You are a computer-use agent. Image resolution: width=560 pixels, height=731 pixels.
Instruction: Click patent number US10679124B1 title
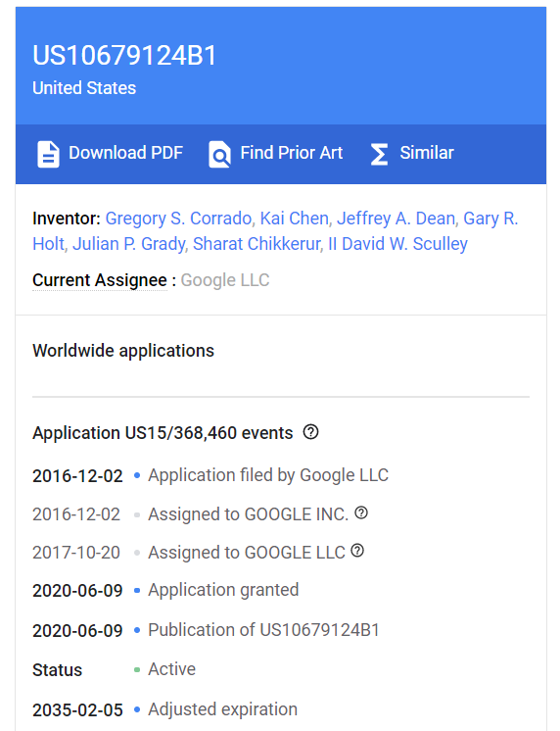point(124,56)
